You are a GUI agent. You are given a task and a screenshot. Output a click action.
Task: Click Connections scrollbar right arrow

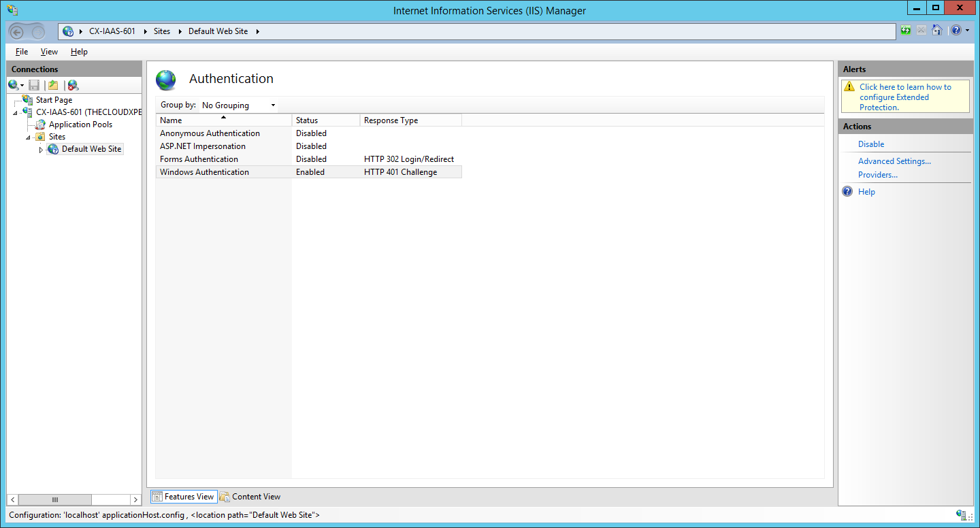click(135, 499)
